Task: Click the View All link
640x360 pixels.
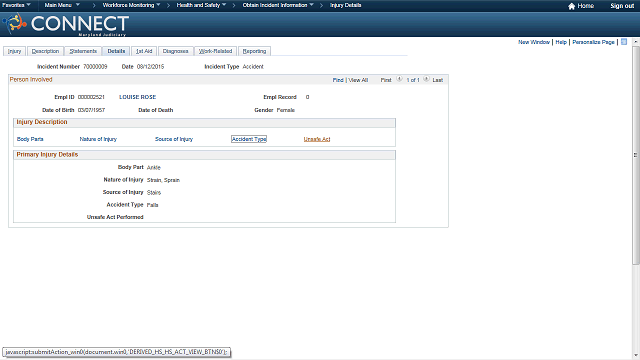Action: (x=358, y=80)
